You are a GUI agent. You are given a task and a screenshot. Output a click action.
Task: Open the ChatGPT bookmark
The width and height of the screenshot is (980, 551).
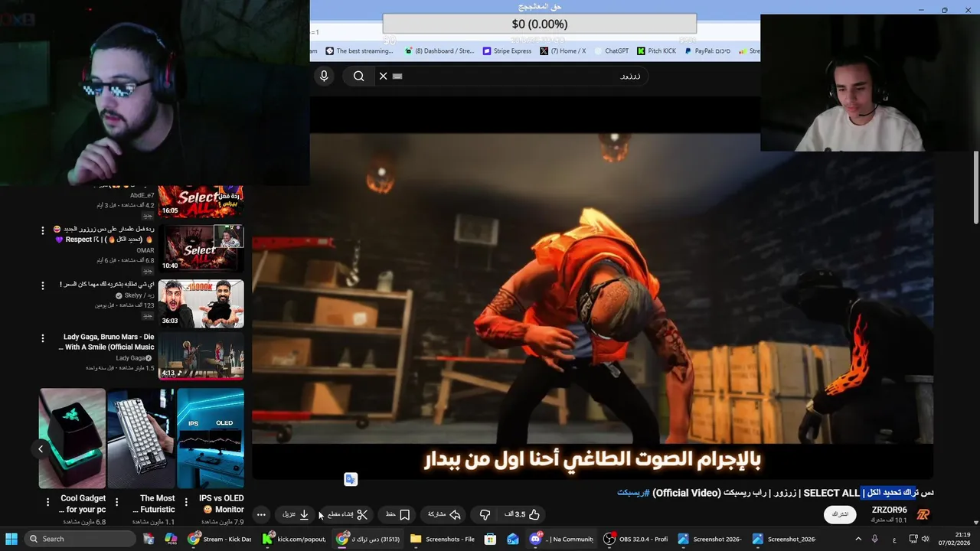(x=611, y=51)
